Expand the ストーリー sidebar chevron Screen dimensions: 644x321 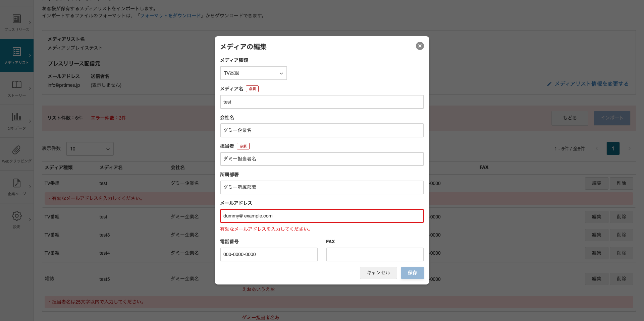[30, 88]
